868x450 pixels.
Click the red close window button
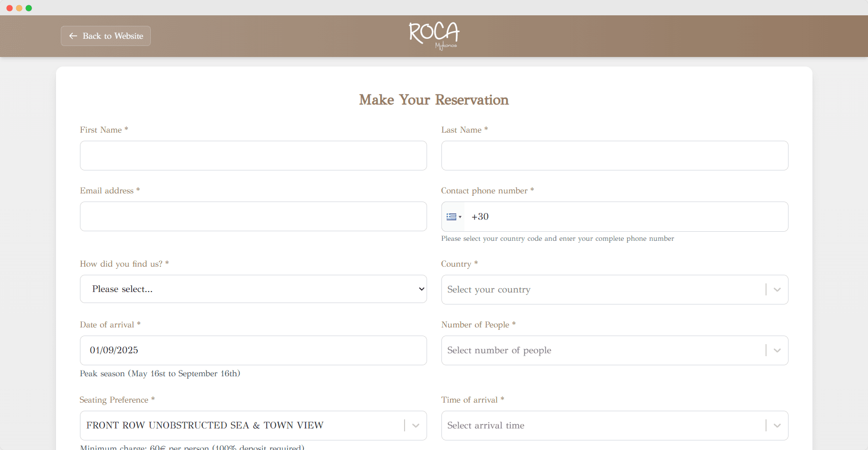(x=10, y=8)
